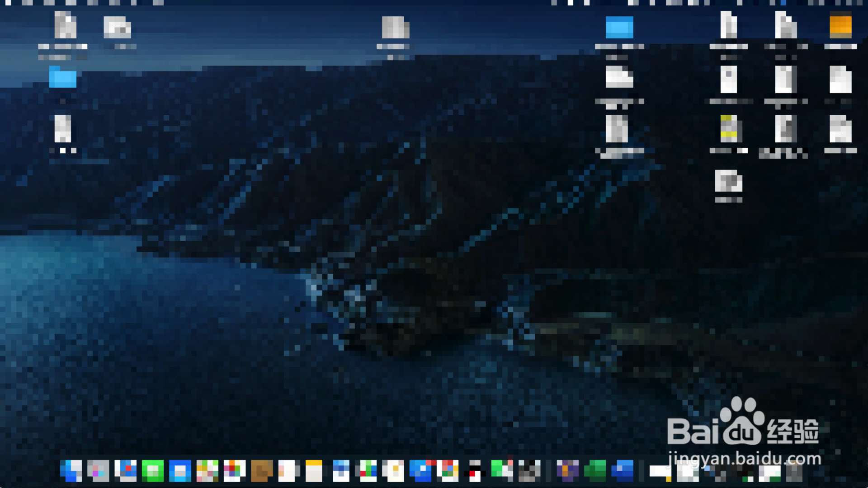This screenshot has width=868, height=488.
Task: Launch the dark blue Word icon in the dock
Action: pyautogui.click(x=623, y=471)
